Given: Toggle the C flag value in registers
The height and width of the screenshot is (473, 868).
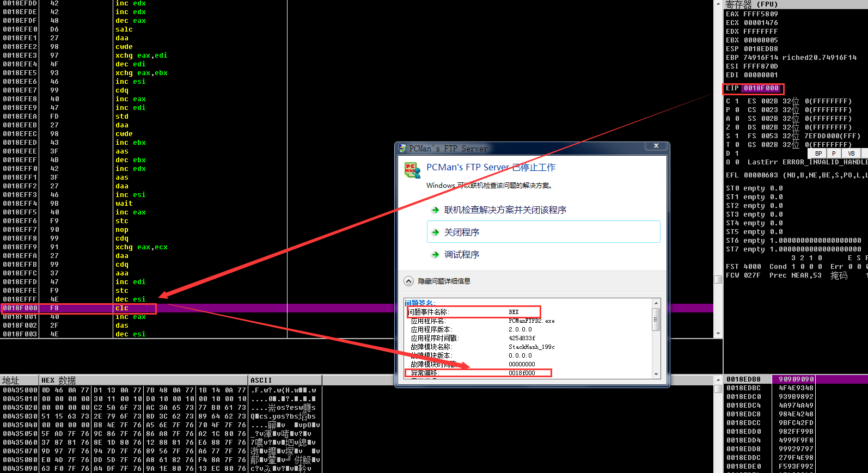Looking at the screenshot, I should pyautogui.click(x=737, y=101).
